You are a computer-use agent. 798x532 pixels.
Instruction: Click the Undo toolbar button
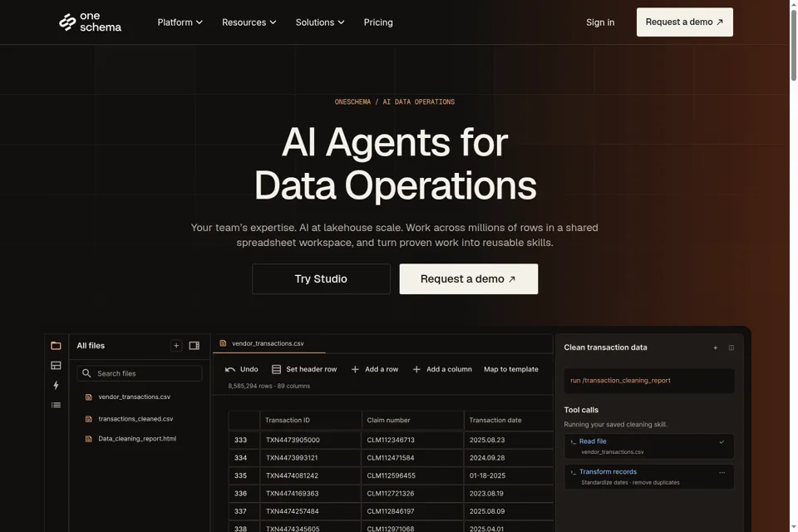point(242,369)
